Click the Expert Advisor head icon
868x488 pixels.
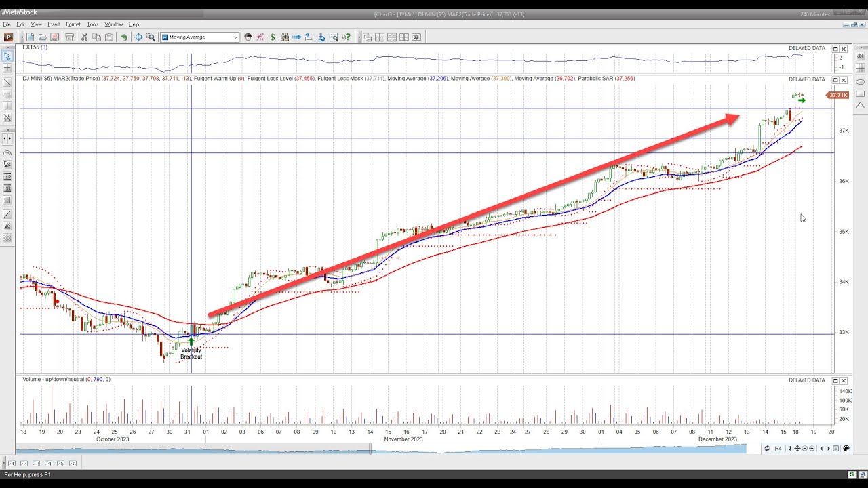248,37
